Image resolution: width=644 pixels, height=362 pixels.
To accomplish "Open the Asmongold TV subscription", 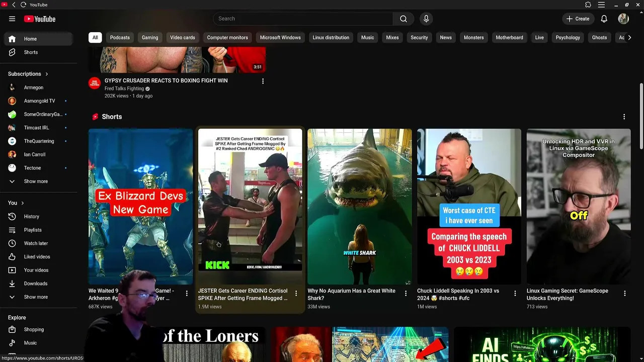I will click(x=39, y=101).
